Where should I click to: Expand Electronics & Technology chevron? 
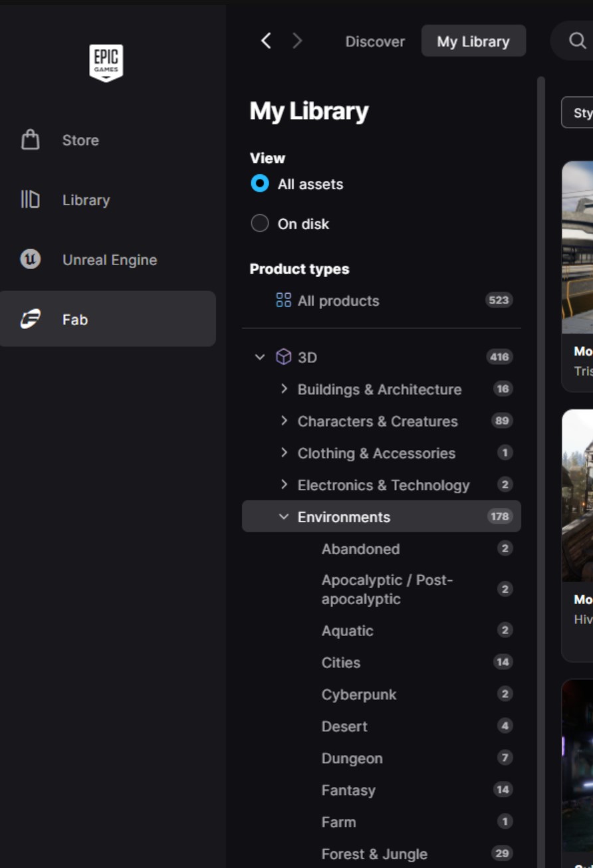coord(284,485)
